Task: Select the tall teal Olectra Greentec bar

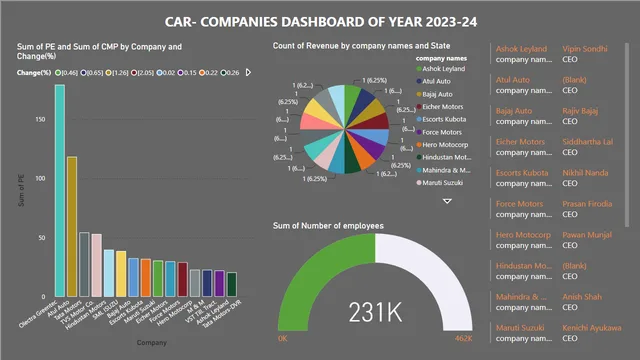Action: click(60, 190)
